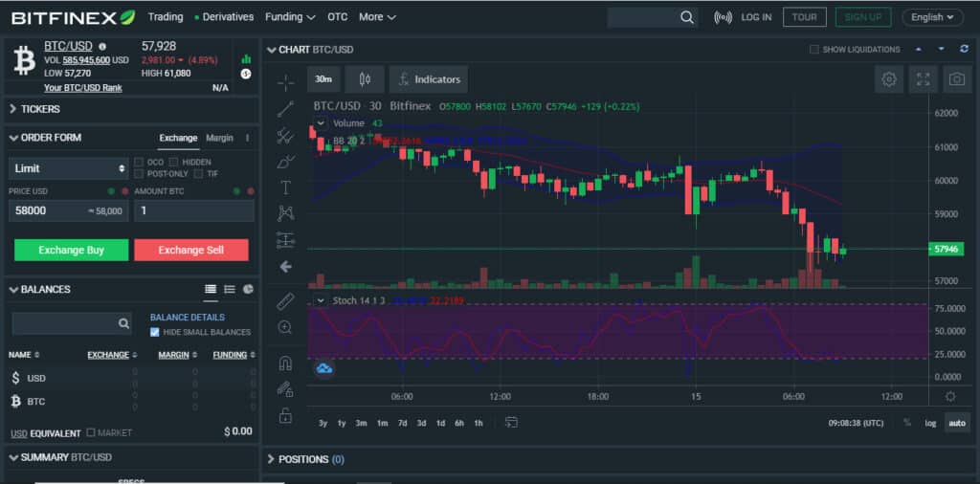This screenshot has height=484, width=980.
Task: Select the prediction and measurement tool
Action: [x=285, y=240]
